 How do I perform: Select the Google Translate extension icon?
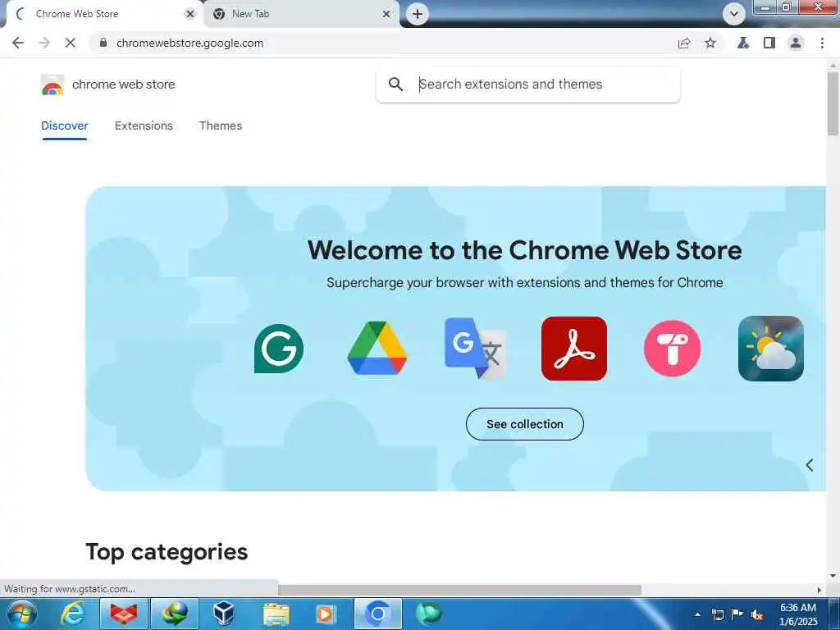click(476, 348)
